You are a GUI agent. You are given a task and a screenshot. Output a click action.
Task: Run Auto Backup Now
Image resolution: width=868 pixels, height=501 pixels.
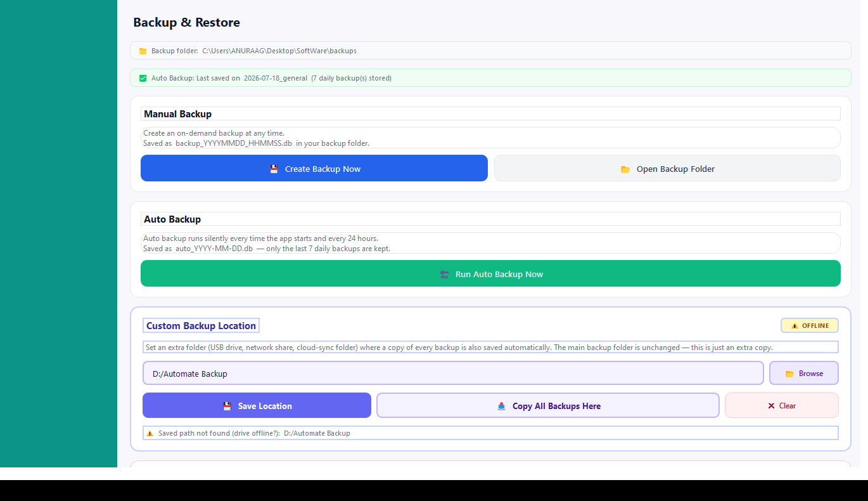coord(490,273)
